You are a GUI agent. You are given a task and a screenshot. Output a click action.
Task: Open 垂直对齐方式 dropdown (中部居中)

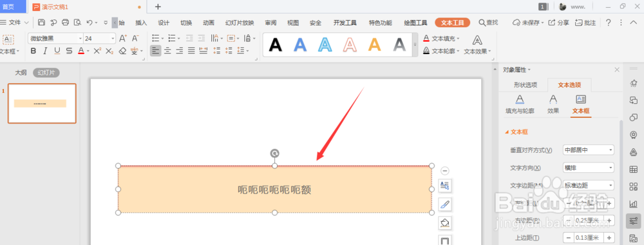click(589, 150)
